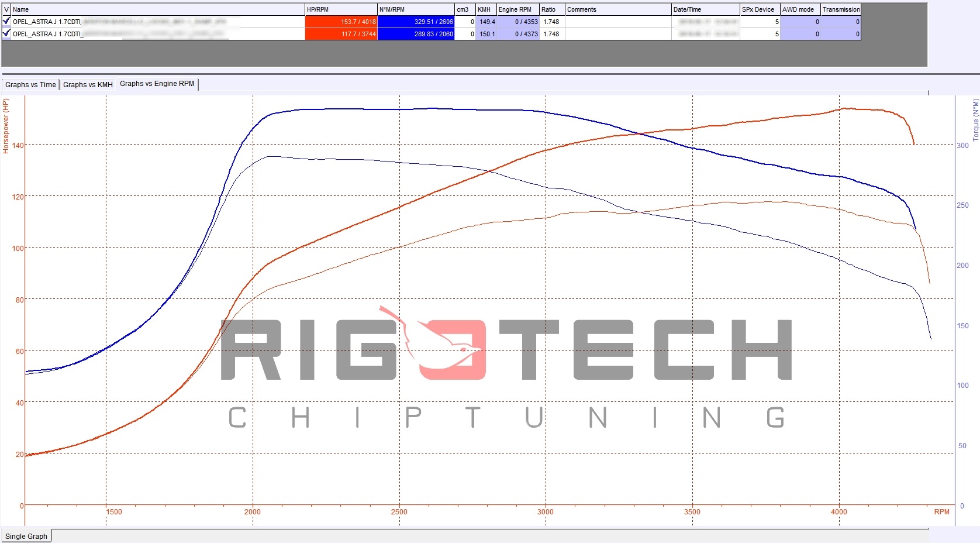Click the KMH column header

click(486, 9)
